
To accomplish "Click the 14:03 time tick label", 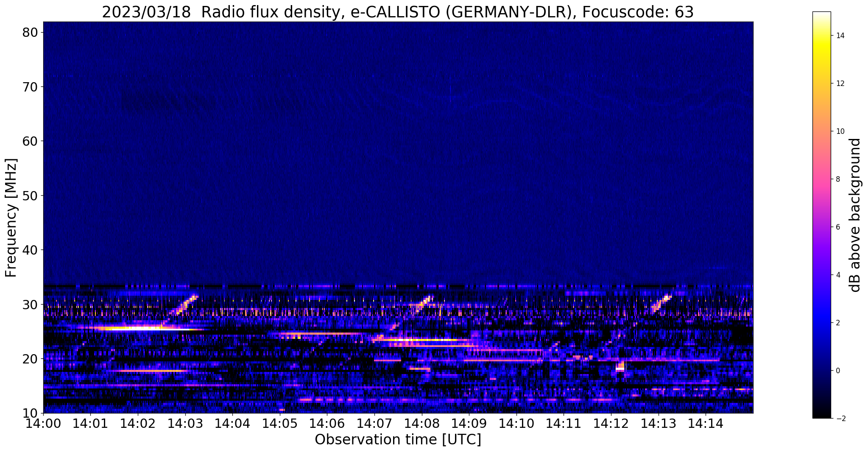I will pyautogui.click(x=185, y=423).
